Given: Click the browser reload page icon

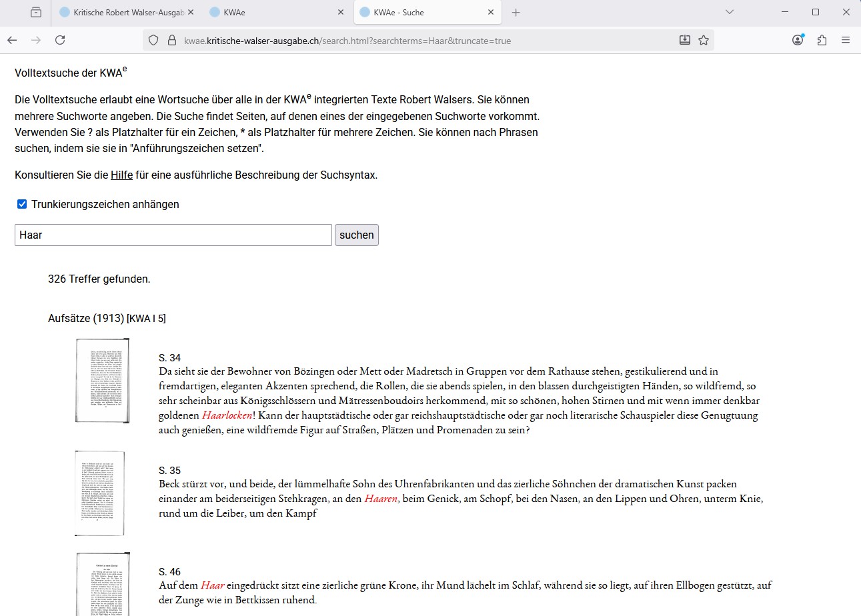Looking at the screenshot, I should [x=60, y=40].
